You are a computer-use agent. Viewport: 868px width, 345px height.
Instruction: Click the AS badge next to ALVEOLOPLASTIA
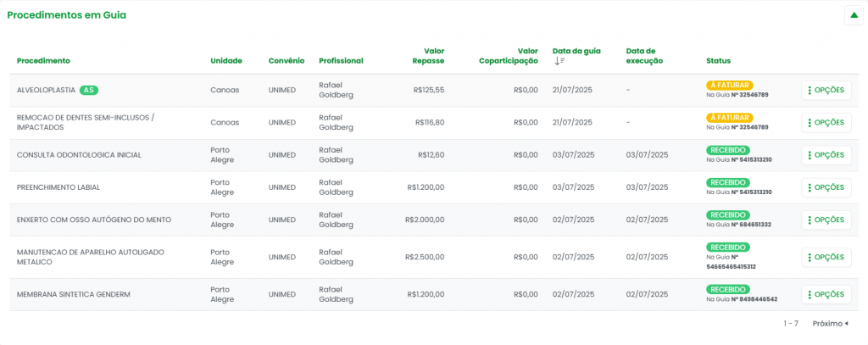coord(89,90)
